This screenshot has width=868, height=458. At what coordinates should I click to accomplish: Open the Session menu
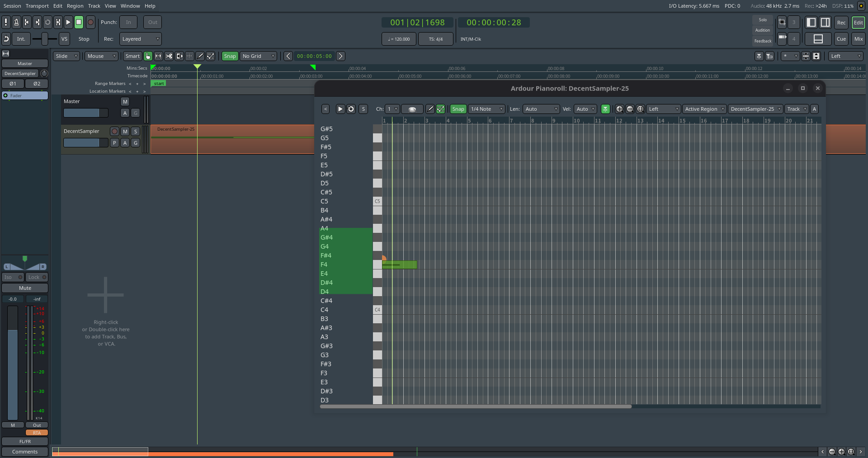(12, 6)
